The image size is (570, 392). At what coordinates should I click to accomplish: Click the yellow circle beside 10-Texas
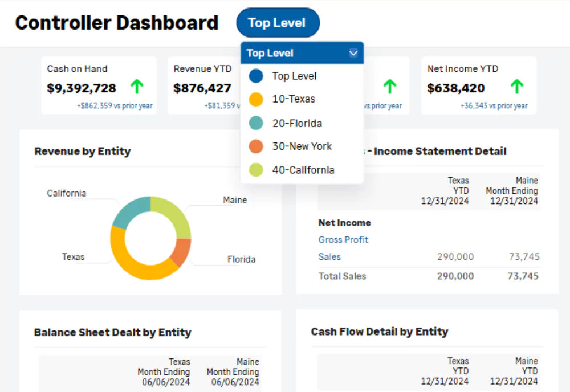click(256, 99)
